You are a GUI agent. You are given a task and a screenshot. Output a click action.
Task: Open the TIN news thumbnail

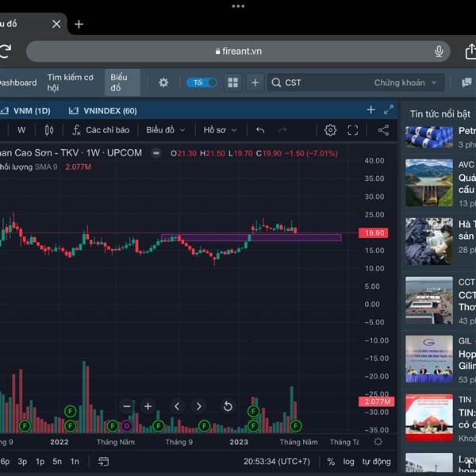tap(429, 418)
